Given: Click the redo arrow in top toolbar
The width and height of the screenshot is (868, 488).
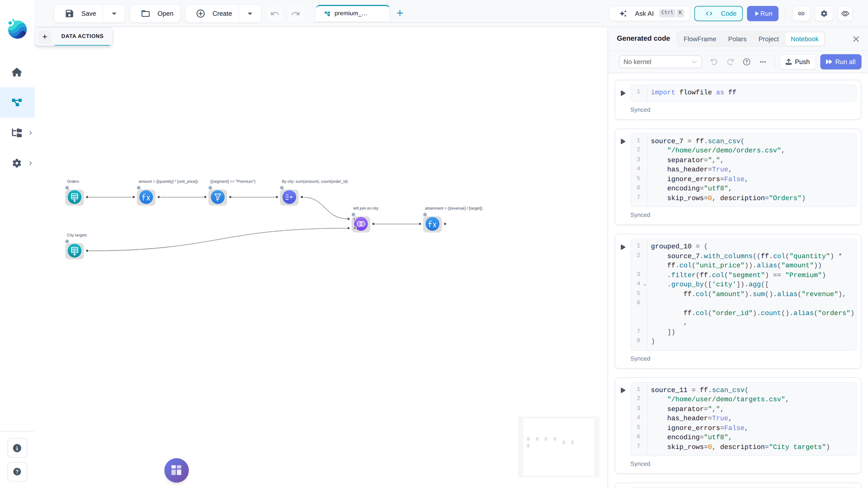Looking at the screenshot, I should (296, 13).
